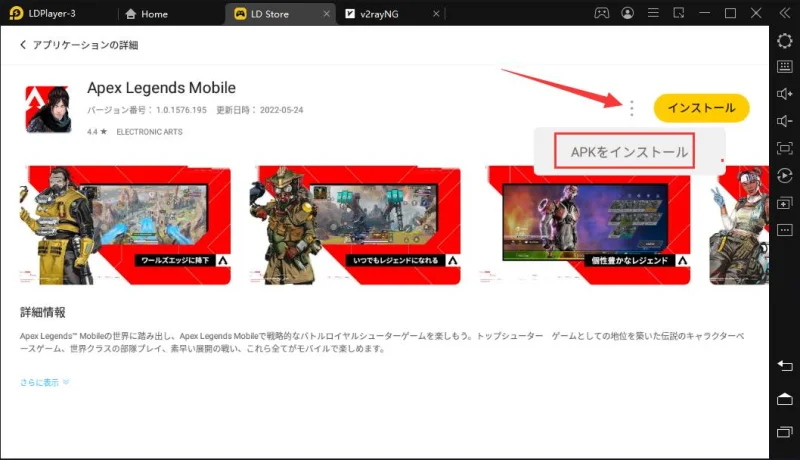This screenshot has height=460, width=800.
Task: Open multi-instance manager sidebar icon
Action: pyautogui.click(x=785, y=203)
